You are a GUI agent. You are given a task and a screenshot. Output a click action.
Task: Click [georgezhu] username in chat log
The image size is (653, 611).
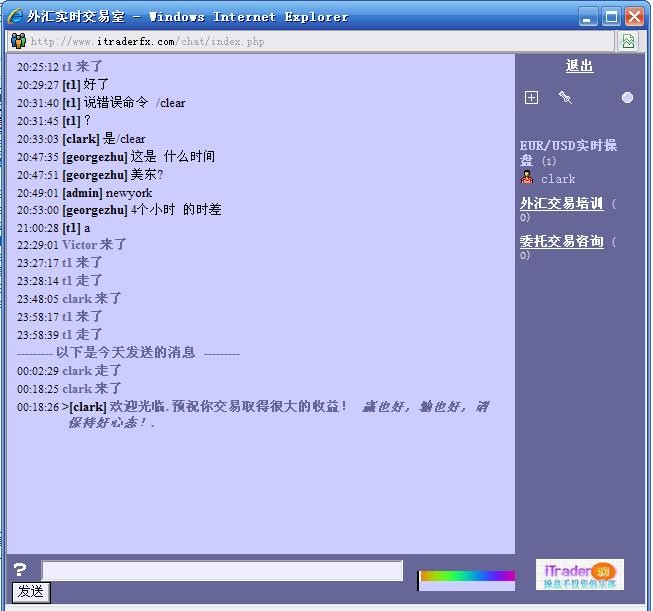[94, 157]
